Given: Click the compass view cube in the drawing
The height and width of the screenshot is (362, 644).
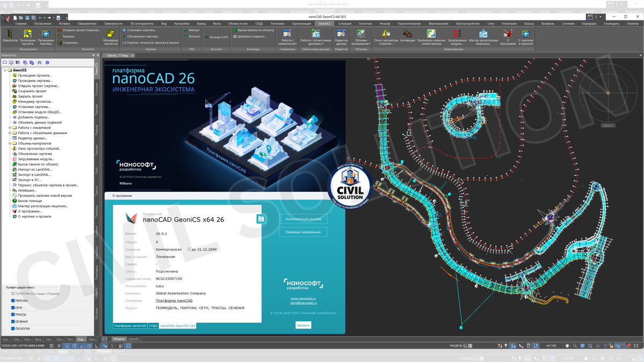Looking at the screenshot, I should coord(608,93).
